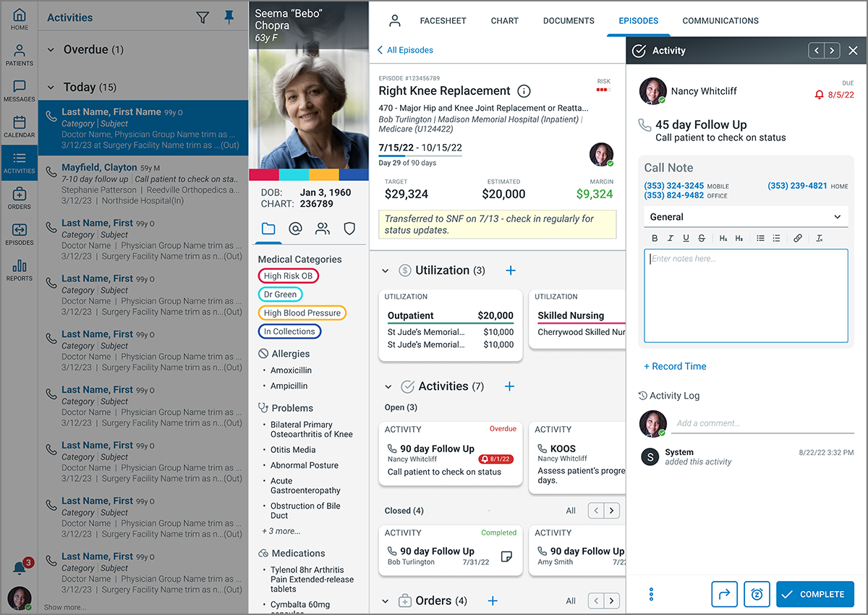Click the High Risk OB category tag
Screen dimensions: 868x615
[288, 276]
